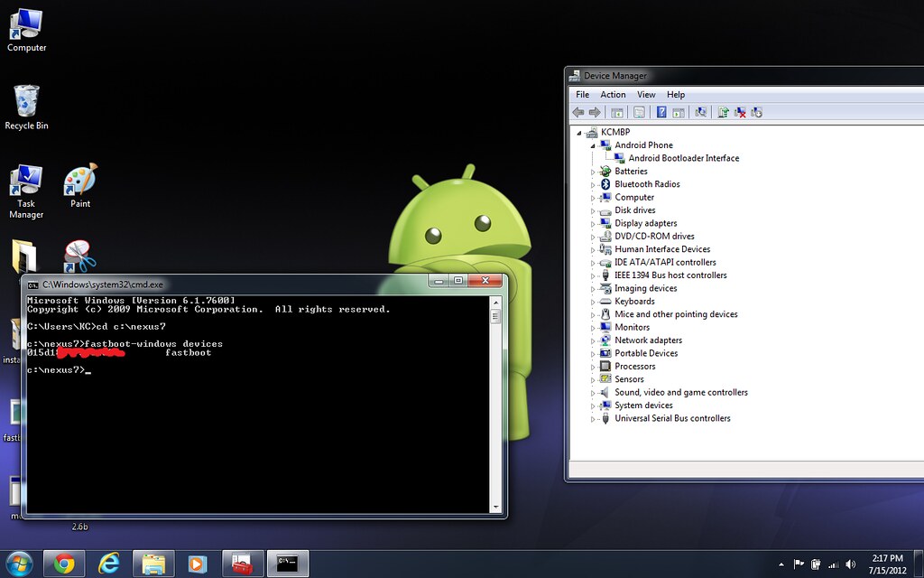Expand the Batteries node
Screen dimensions: 924x578
pos(593,172)
